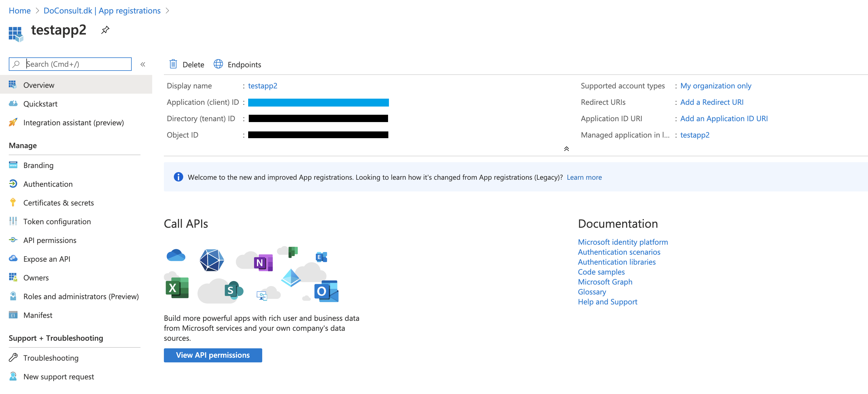
Task: Click the Exchange icon in the illustration
Action: click(321, 257)
